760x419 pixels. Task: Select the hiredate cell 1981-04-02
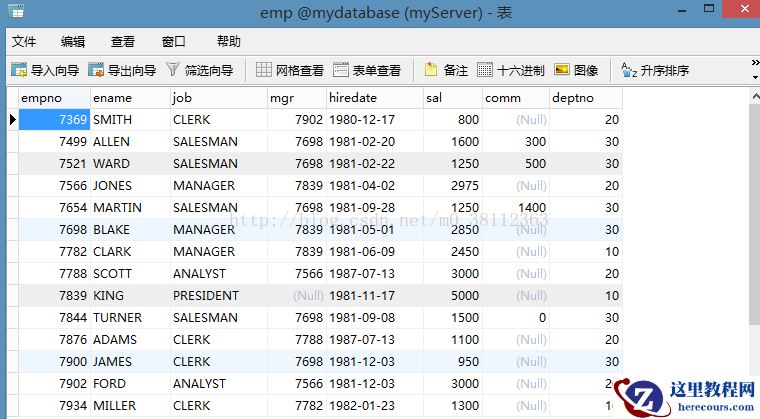(x=375, y=186)
